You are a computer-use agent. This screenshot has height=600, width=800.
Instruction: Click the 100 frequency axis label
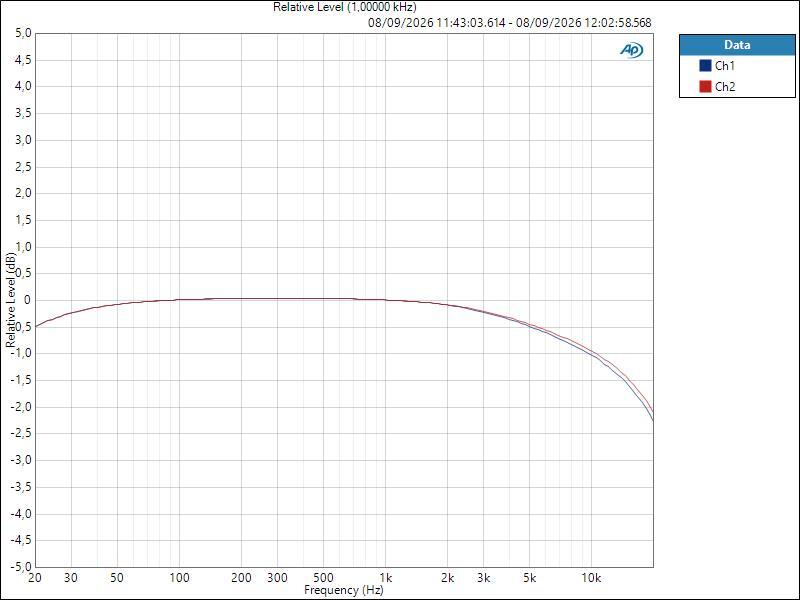[x=179, y=578]
